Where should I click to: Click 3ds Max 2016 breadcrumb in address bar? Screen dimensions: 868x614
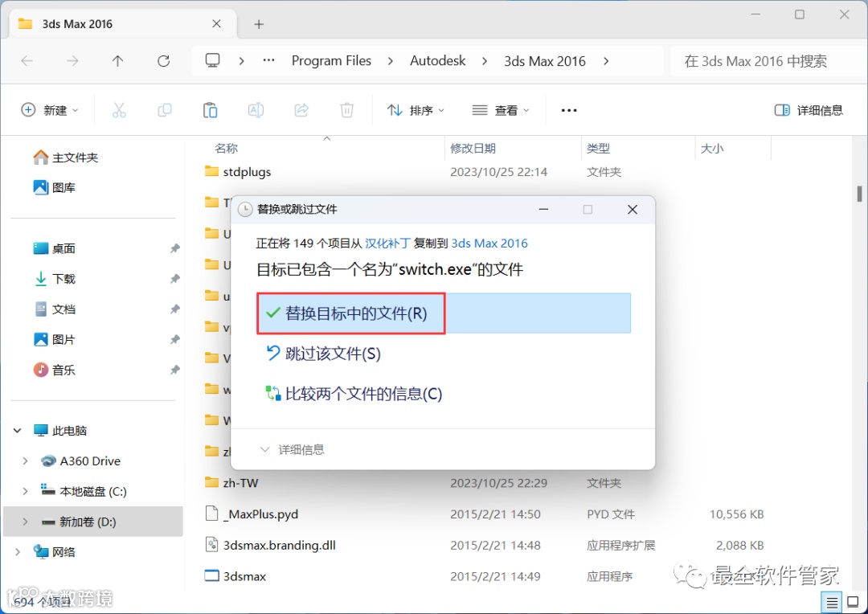click(x=545, y=61)
